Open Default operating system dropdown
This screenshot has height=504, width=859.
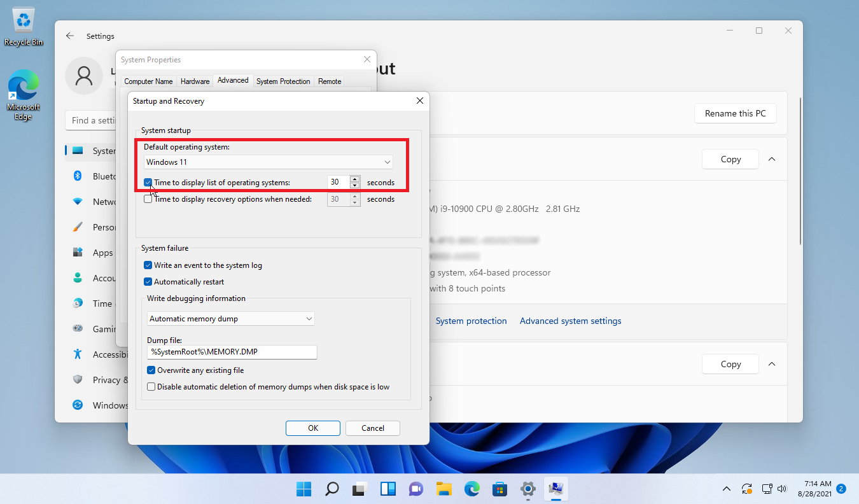pos(269,162)
